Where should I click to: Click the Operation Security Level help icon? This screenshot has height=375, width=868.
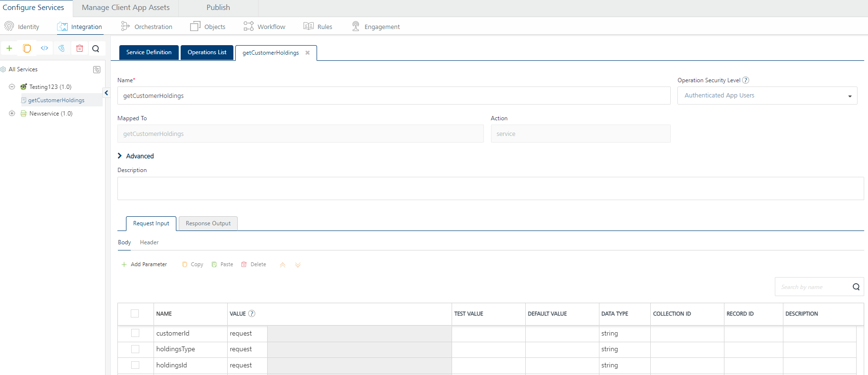tap(745, 80)
